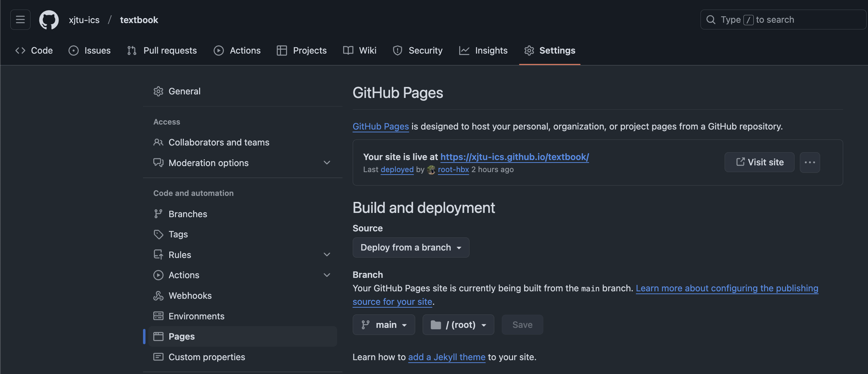Open the add a Jekyll theme link

pyautogui.click(x=446, y=357)
